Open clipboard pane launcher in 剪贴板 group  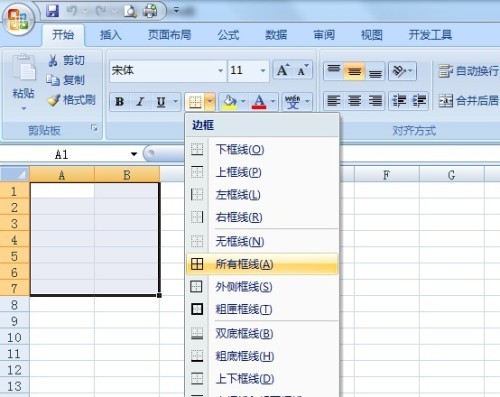[95, 128]
